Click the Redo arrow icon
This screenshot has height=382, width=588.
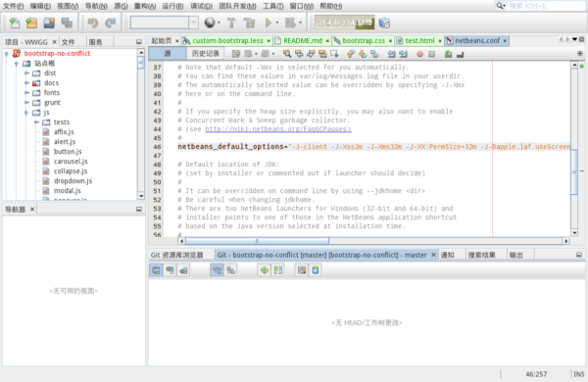coord(110,24)
